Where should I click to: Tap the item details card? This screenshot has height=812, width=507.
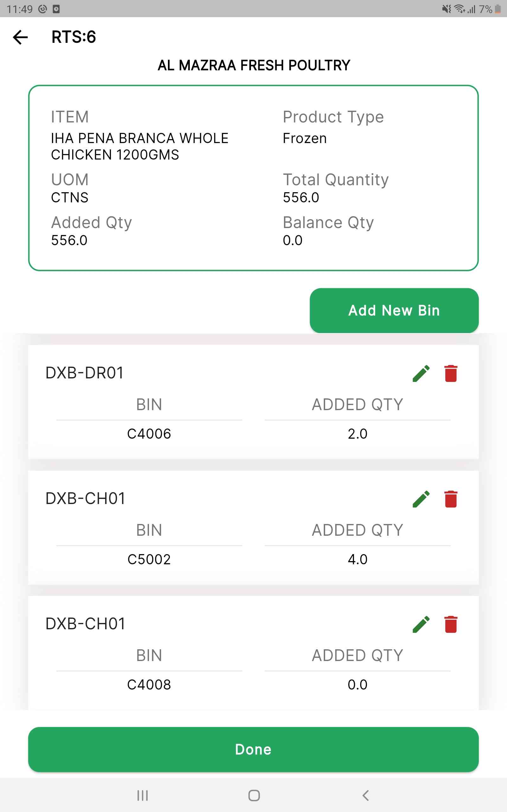pos(253,178)
